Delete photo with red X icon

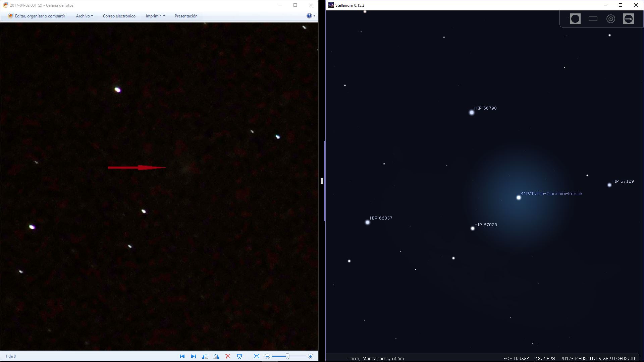coord(228,356)
